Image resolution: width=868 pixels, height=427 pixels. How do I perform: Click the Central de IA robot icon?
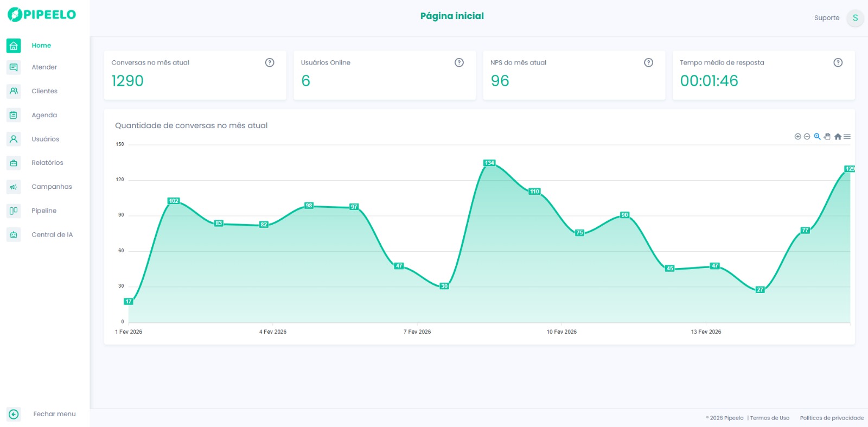[14, 235]
